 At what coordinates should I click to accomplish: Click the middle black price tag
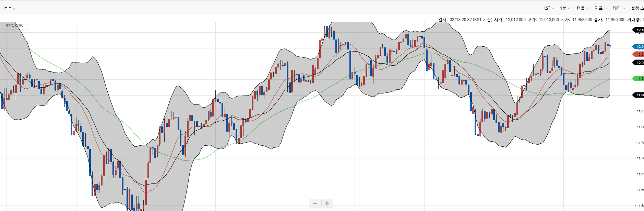[639, 63]
